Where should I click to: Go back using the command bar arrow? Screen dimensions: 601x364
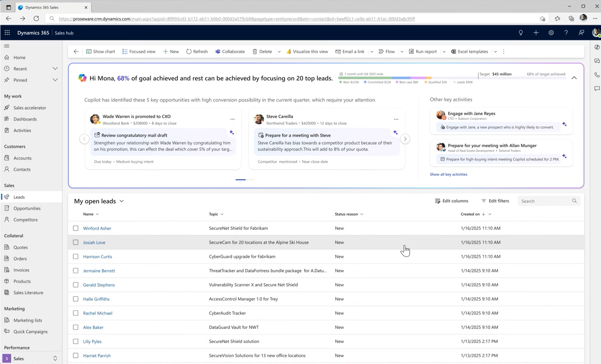[x=76, y=52]
